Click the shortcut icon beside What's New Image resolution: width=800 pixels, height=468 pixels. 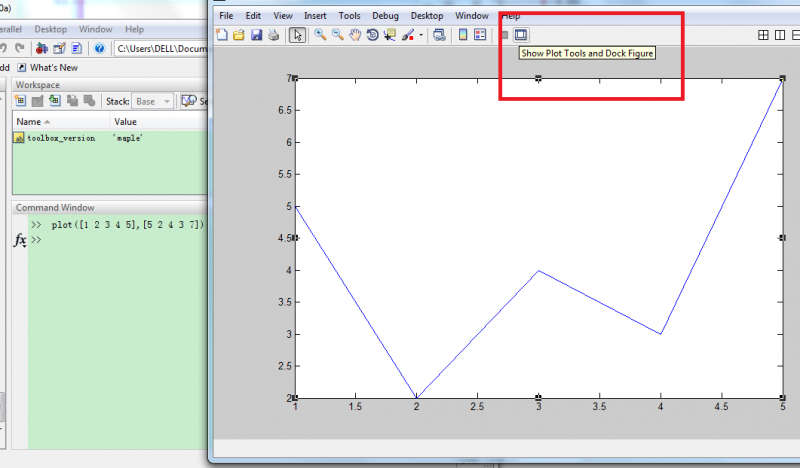tap(21, 67)
